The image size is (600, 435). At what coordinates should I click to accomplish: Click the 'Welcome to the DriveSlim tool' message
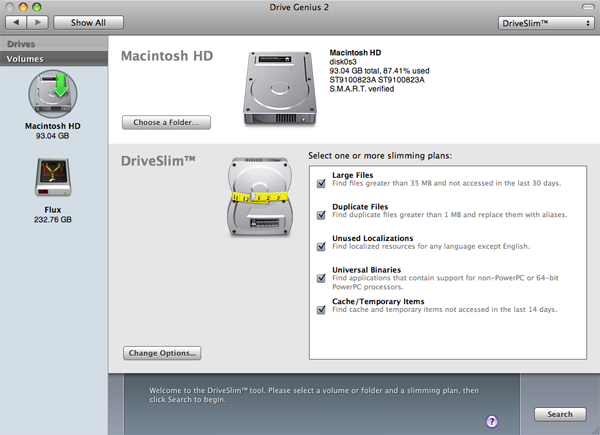314,395
